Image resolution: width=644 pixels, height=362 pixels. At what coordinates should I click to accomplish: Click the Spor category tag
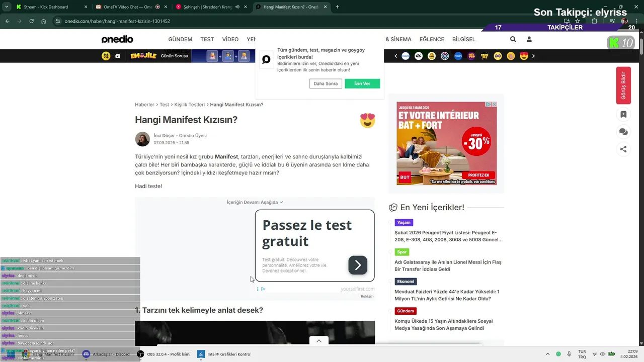click(x=402, y=252)
